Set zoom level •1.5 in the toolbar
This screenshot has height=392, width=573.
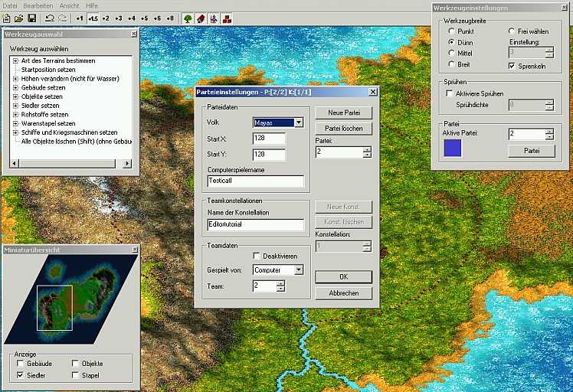tap(93, 18)
